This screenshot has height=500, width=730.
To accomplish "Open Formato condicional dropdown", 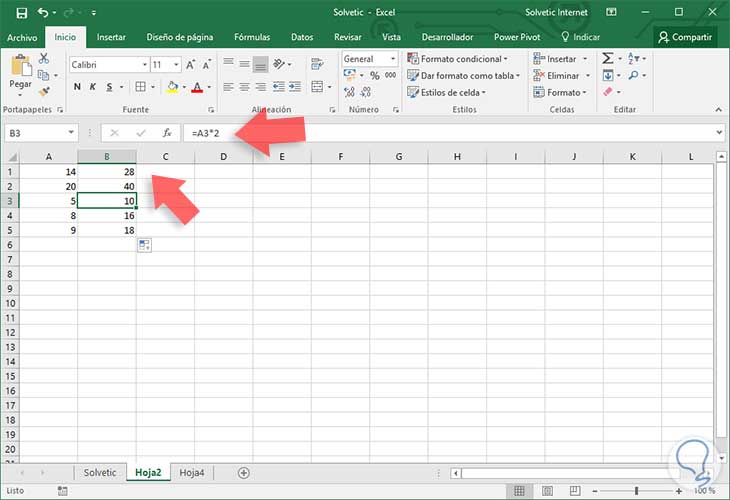I will click(457, 59).
